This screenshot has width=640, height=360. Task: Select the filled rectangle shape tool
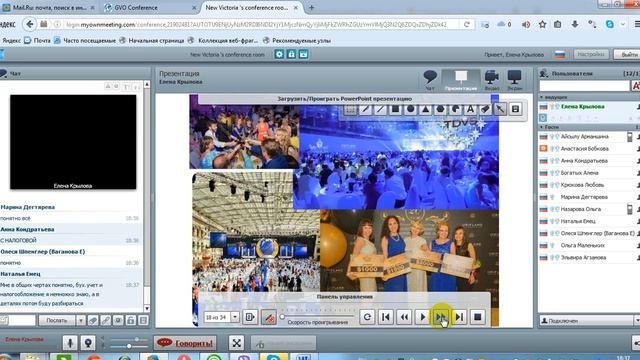(x=396, y=109)
